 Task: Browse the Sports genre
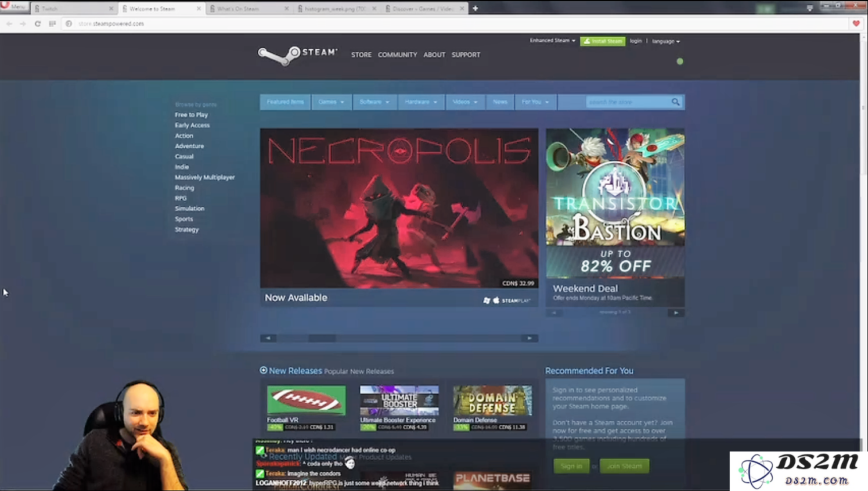click(x=184, y=220)
